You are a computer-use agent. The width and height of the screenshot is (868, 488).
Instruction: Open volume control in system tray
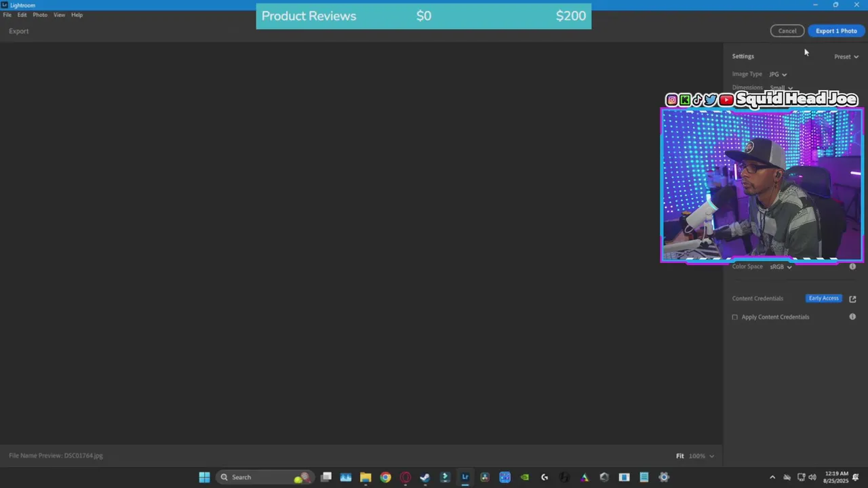813,477
